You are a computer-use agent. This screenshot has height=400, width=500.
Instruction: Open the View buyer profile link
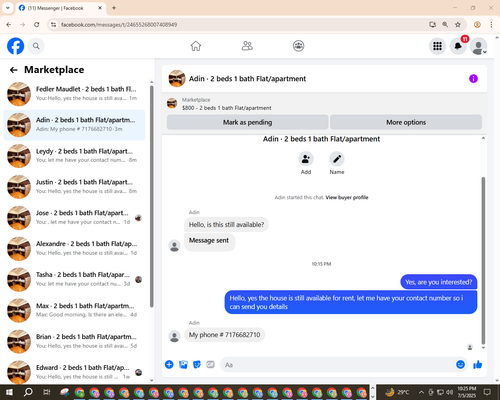pos(347,197)
